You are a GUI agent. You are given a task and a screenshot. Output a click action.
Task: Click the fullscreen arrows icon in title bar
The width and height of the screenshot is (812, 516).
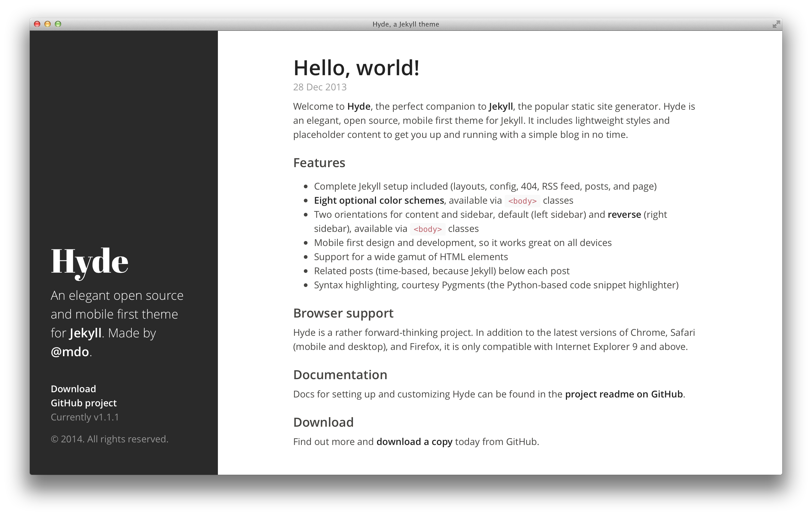point(776,24)
